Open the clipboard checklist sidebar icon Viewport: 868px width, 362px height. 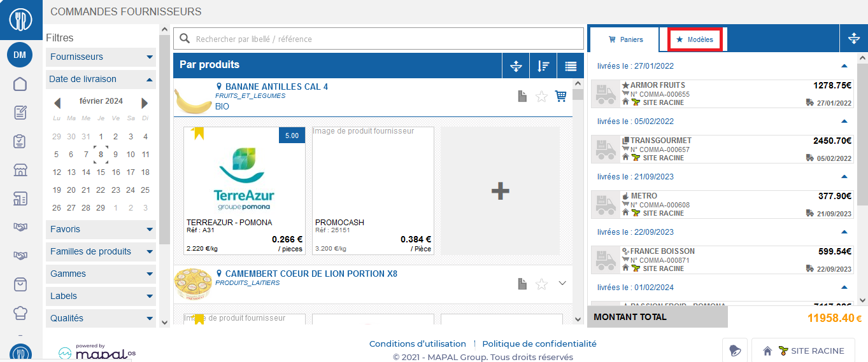(x=20, y=141)
